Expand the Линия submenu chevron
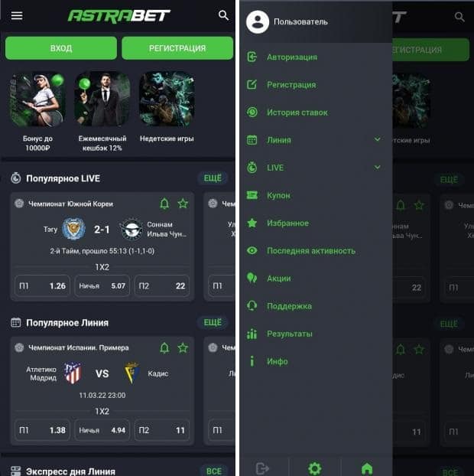474x476 pixels. (x=377, y=139)
